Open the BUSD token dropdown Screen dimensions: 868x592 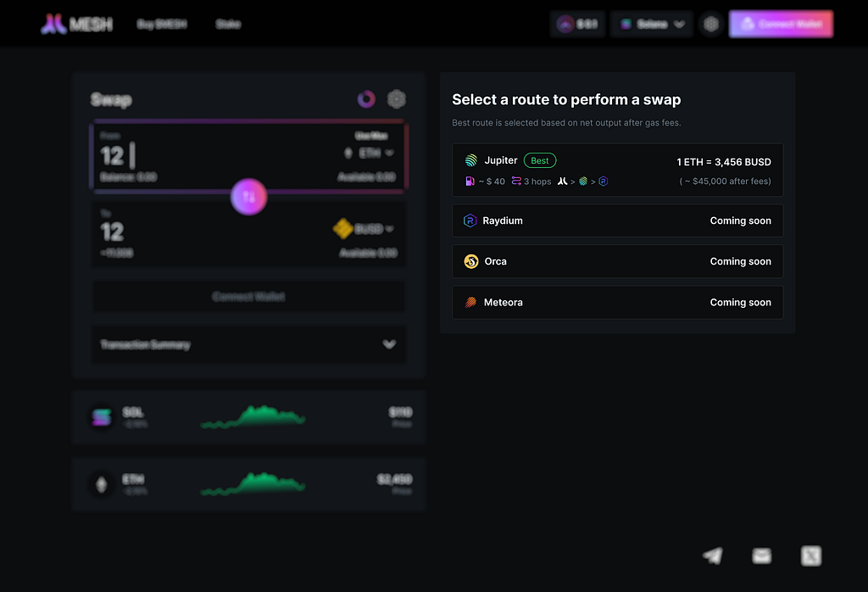coord(364,229)
